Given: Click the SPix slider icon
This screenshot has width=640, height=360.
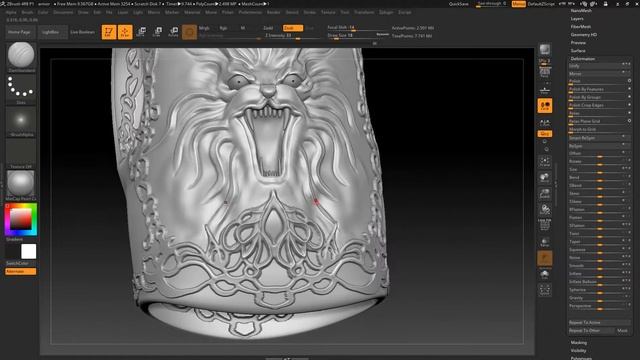Looking at the screenshot, I should [545, 62].
